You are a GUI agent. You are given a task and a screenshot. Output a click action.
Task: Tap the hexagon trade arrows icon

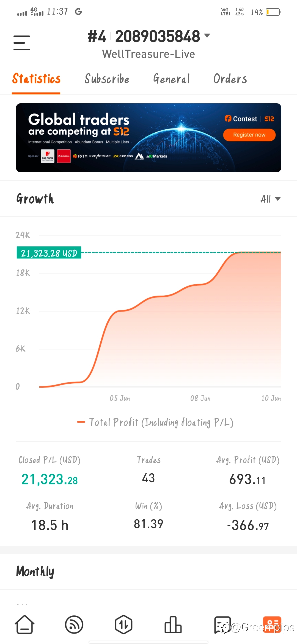coord(123,624)
